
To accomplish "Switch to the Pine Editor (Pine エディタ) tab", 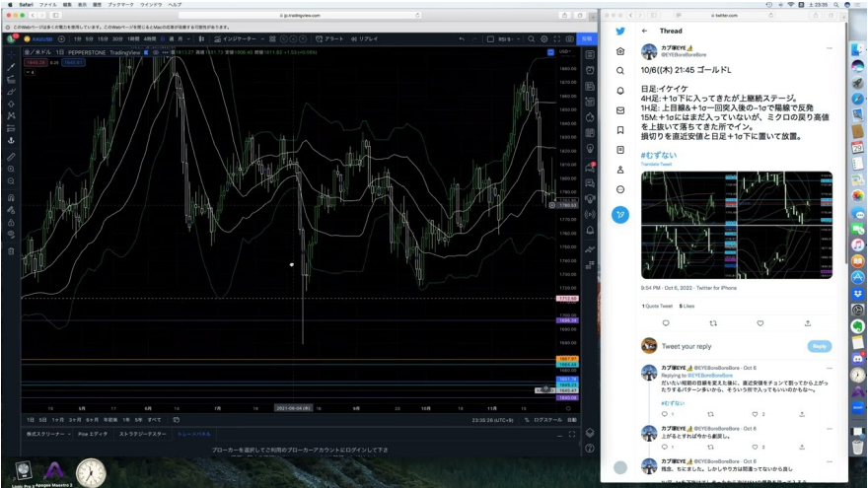I will click(x=92, y=433).
